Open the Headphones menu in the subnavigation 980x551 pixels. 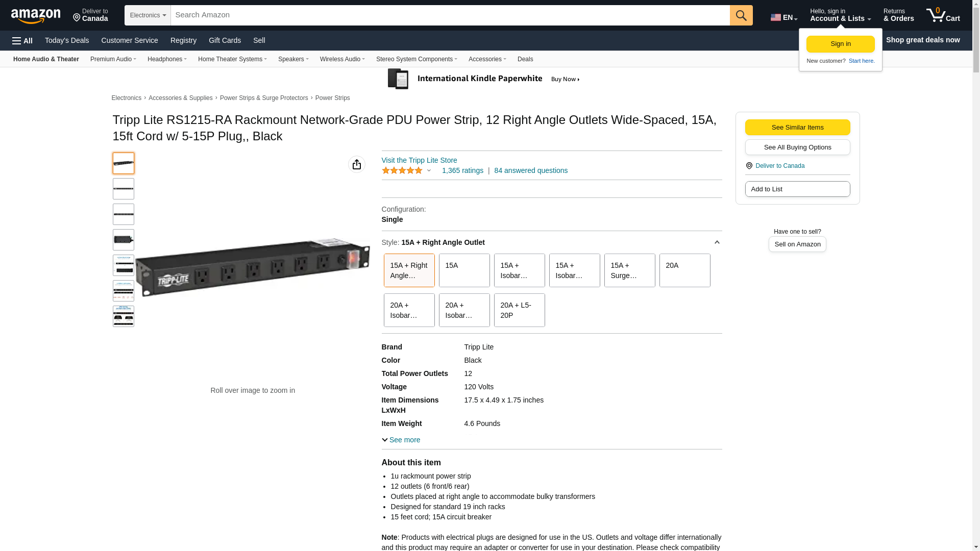[167, 59]
